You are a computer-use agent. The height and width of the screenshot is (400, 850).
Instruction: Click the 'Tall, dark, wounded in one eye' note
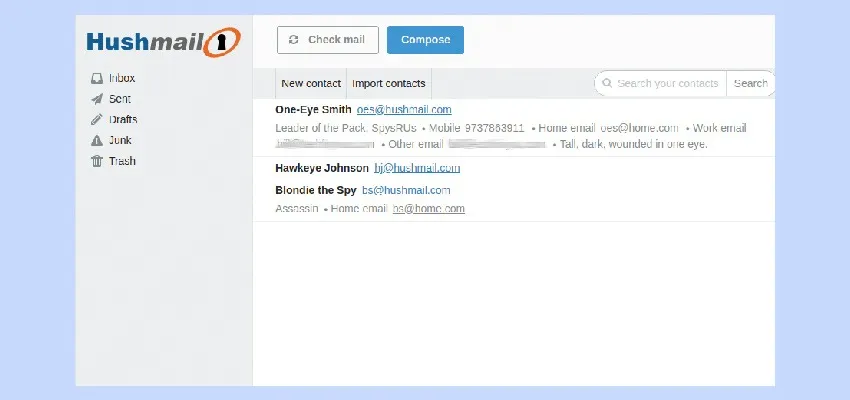pos(634,145)
